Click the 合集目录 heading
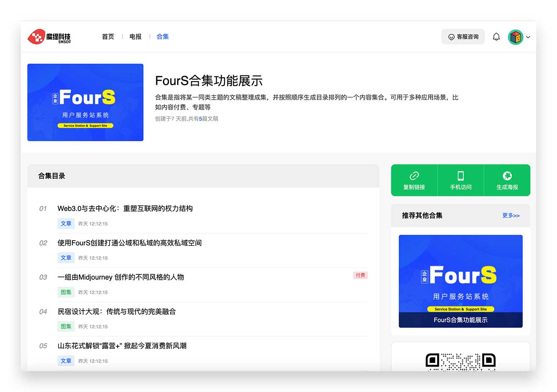The height and width of the screenshot is (392, 557). (x=52, y=176)
